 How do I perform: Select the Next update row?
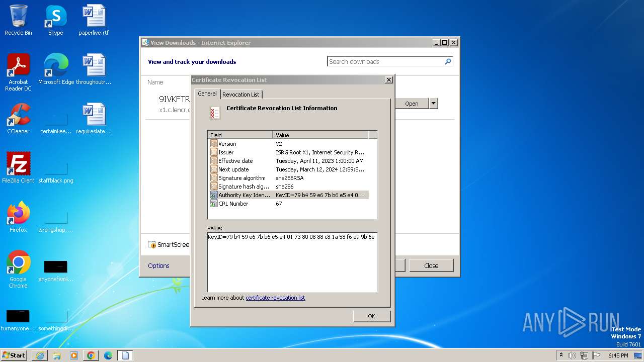(288, 169)
